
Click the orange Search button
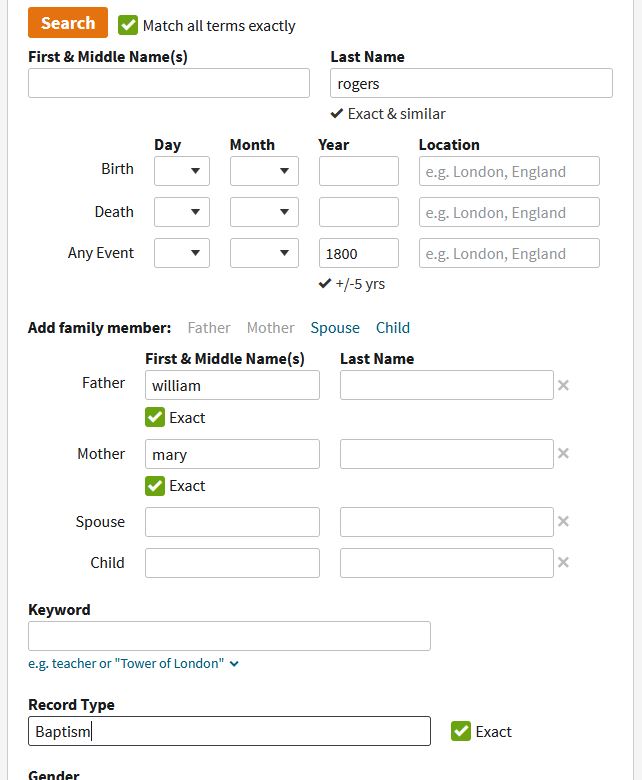tap(68, 23)
